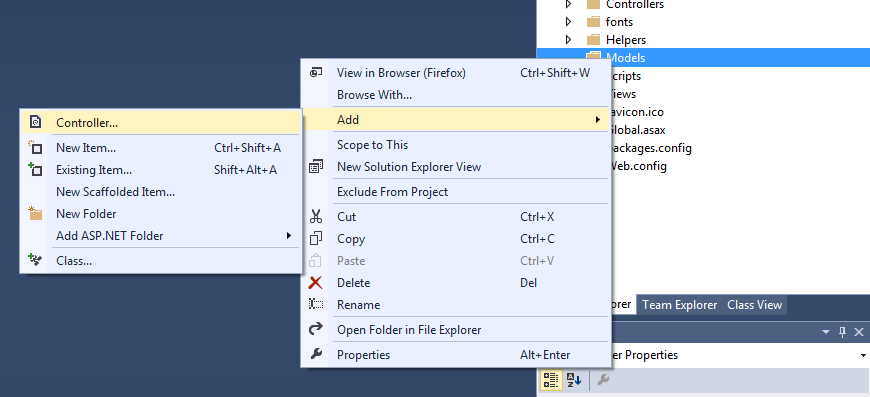Switch to the Team Explorer tab

click(x=680, y=305)
